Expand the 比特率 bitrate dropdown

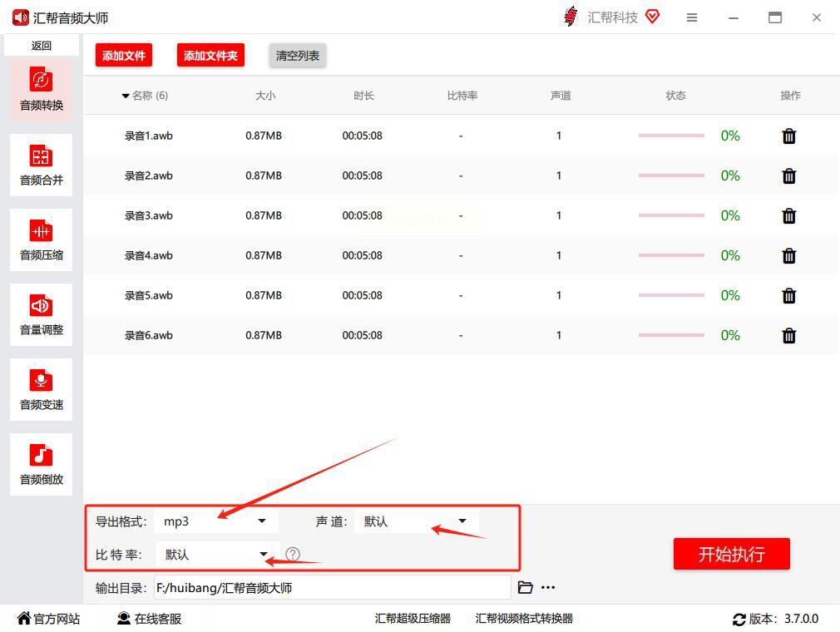pos(217,555)
